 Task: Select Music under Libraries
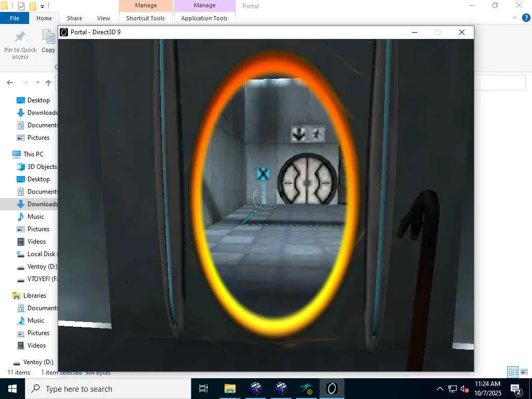(x=36, y=320)
